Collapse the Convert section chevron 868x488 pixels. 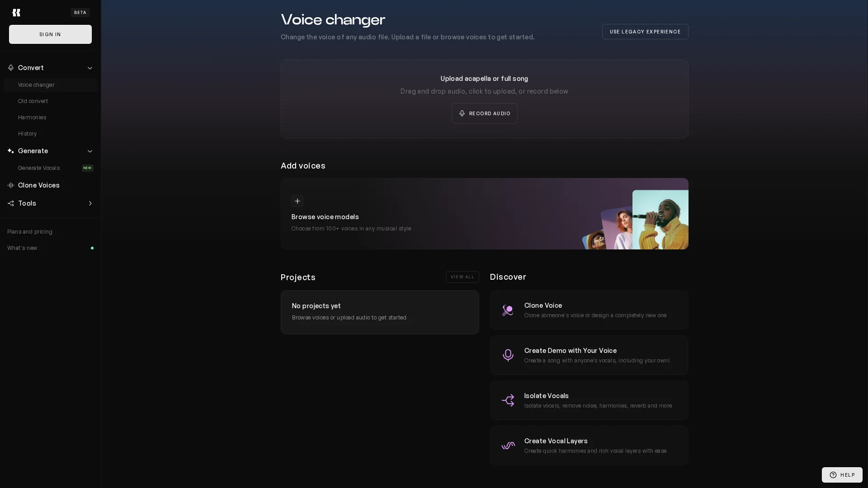(x=90, y=68)
